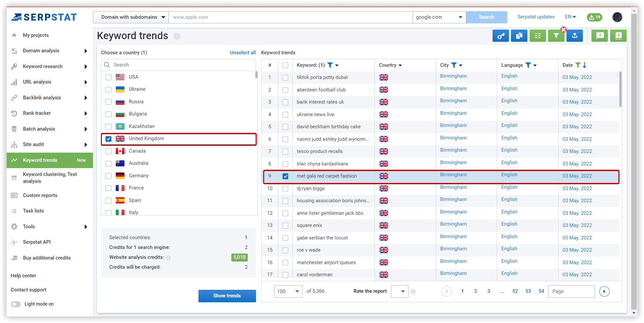The image size is (644, 323).
Task: Go to page 54
Action: [541, 291]
